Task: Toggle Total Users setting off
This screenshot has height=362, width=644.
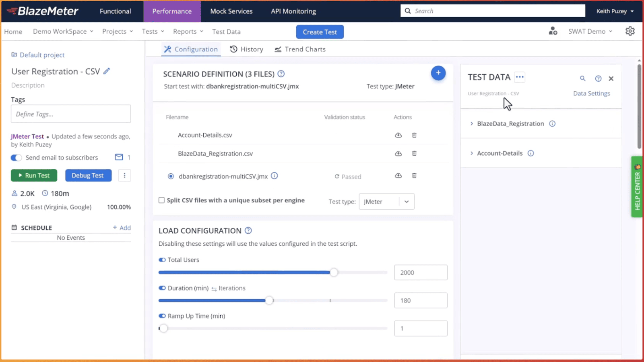Action: click(162, 260)
